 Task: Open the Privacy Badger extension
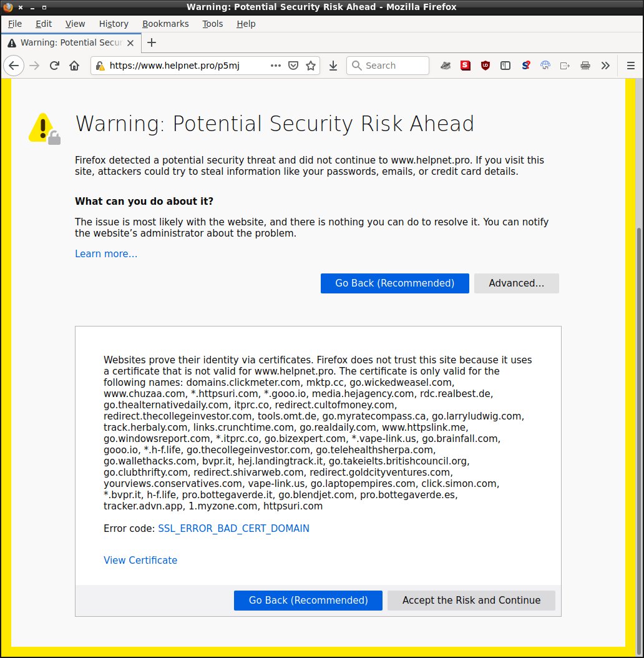coord(446,66)
